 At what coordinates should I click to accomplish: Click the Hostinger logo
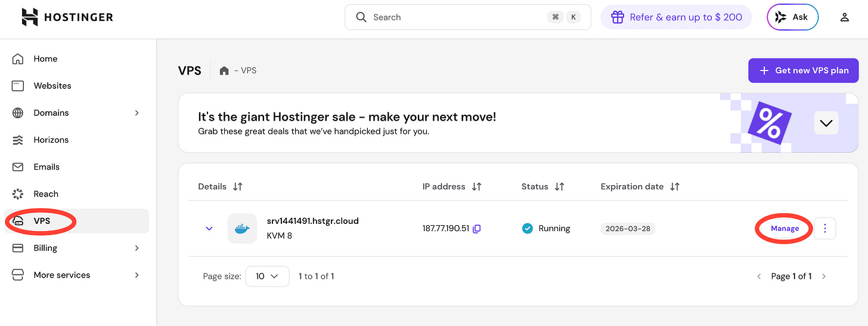coord(67,17)
